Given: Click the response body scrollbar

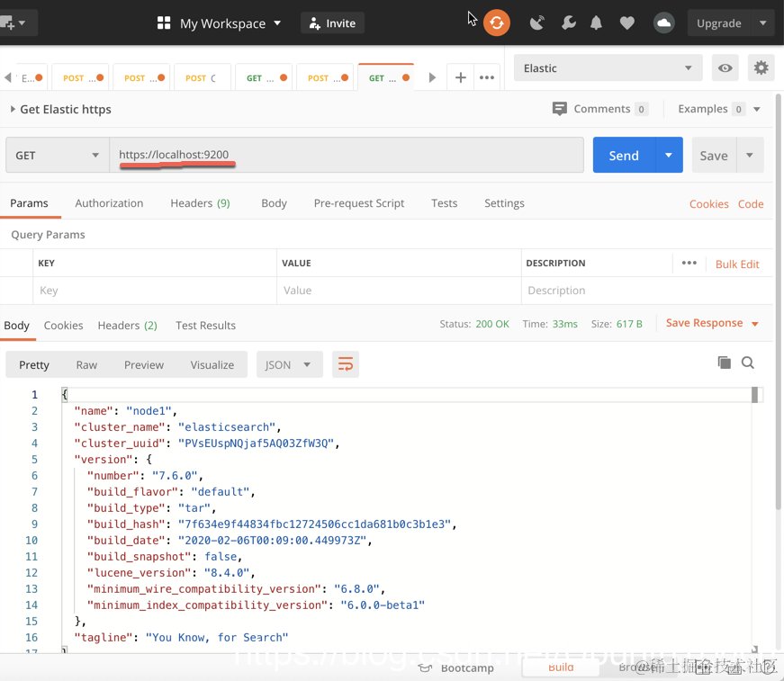Looking at the screenshot, I should (x=754, y=395).
